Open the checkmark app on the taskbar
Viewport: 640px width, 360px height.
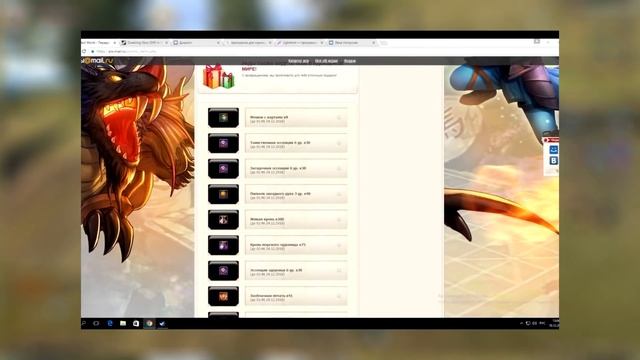pos(162,323)
